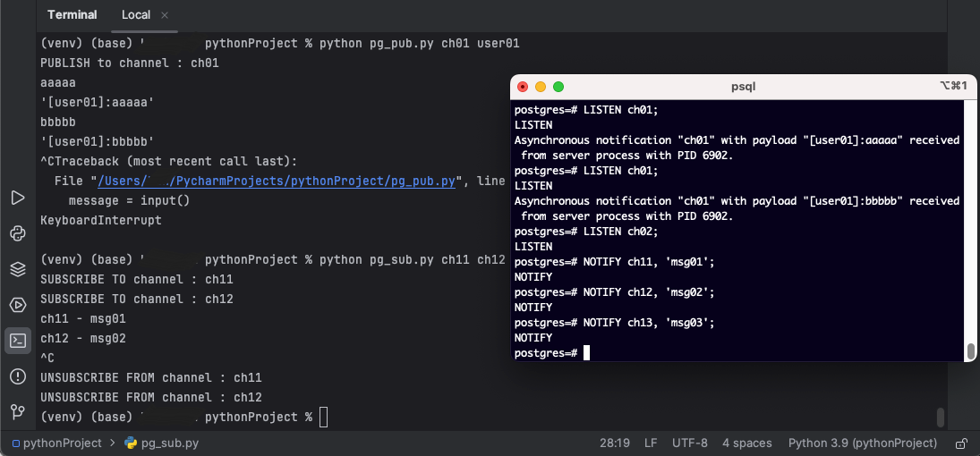This screenshot has width=980, height=456.
Task: Open the Python Console tool window
Action: [x=17, y=233]
